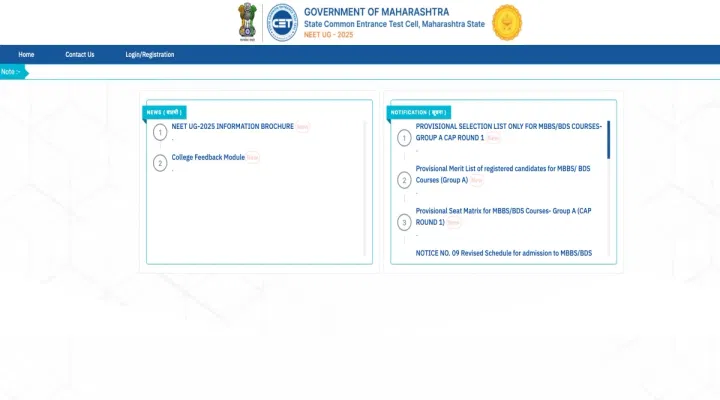Click New badge beside College Feedback Module

click(253, 158)
